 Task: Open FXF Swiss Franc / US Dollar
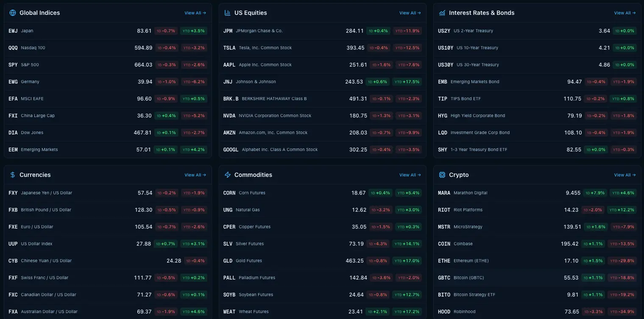point(108,278)
